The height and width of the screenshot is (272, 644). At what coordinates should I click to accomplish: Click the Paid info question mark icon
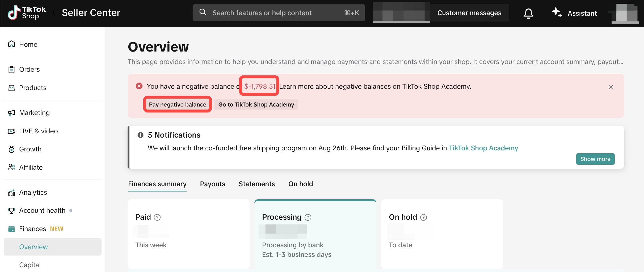click(157, 218)
